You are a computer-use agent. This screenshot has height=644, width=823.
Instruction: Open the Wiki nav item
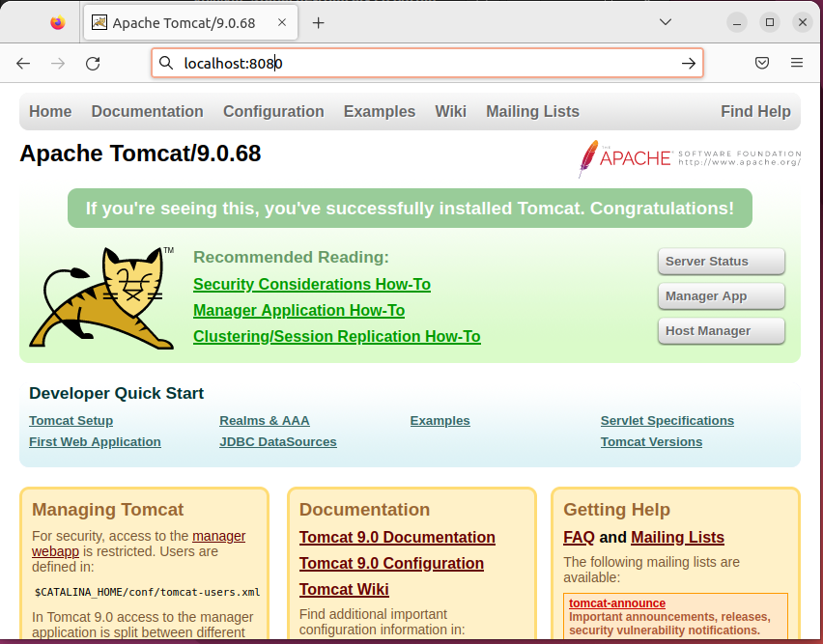click(450, 111)
